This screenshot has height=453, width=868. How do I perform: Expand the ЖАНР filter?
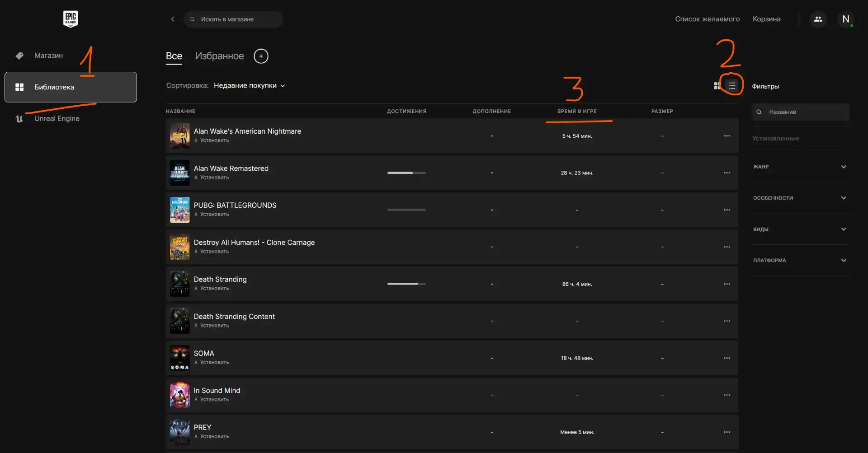pos(800,167)
